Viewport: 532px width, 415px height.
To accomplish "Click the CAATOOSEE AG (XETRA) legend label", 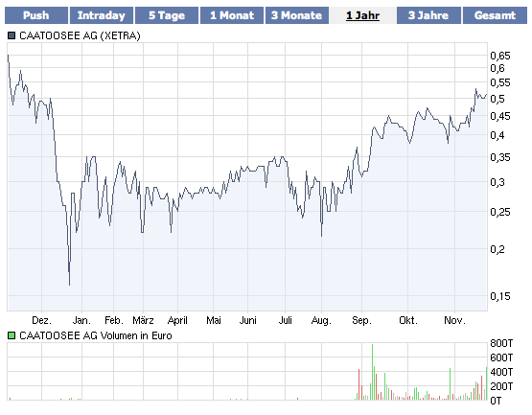I will pos(80,35).
